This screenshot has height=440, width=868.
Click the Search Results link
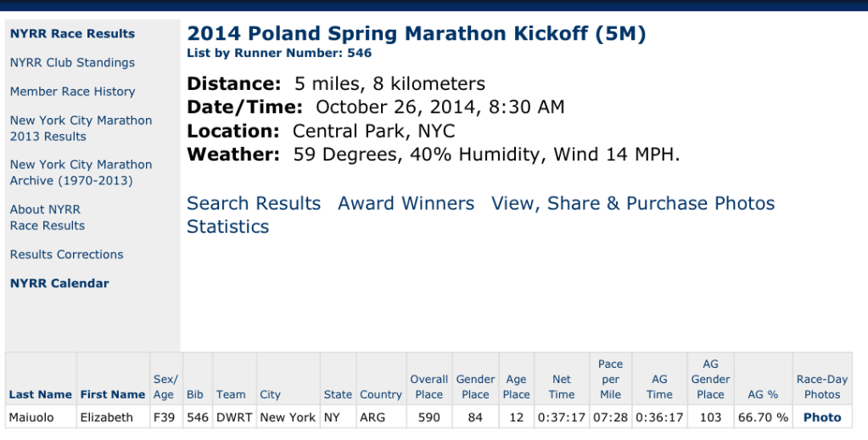pyautogui.click(x=254, y=204)
